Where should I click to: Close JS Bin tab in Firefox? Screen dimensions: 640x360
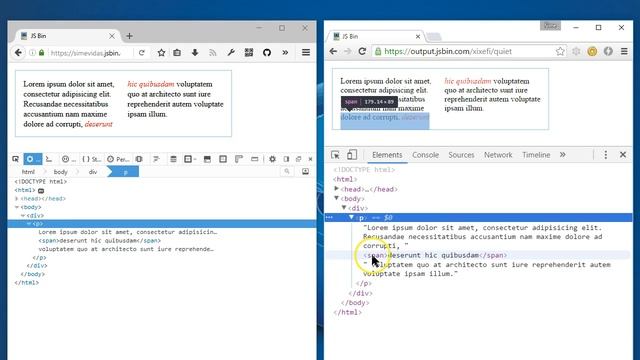(112, 36)
